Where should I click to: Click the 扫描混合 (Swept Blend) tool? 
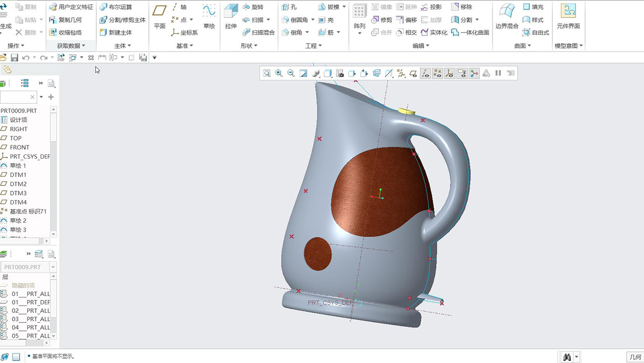(258, 33)
